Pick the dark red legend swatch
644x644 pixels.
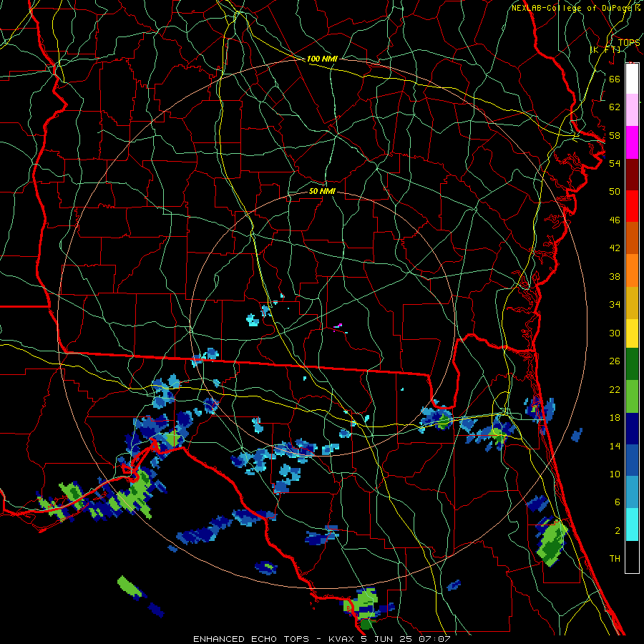pyautogui.click(x=632, y=175)
